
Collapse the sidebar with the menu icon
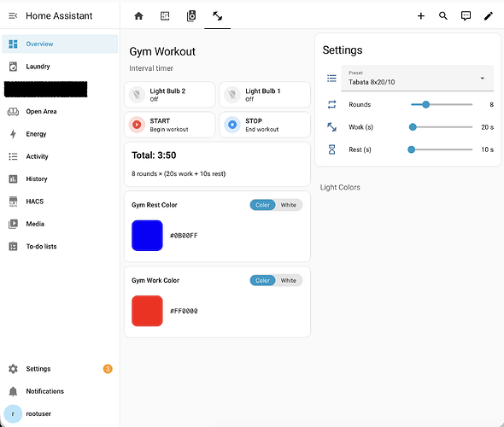pos(13,15)
